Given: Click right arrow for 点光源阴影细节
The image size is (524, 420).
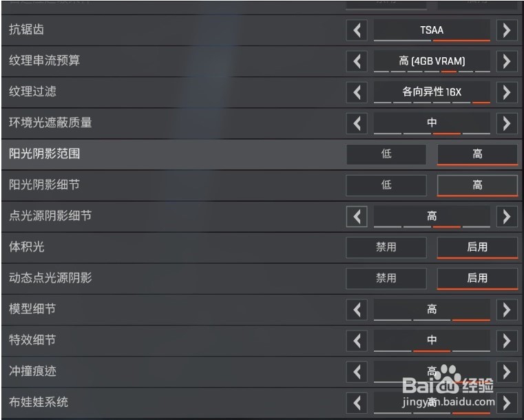Looking at the screenshot, I should click(x=507, y=216).
